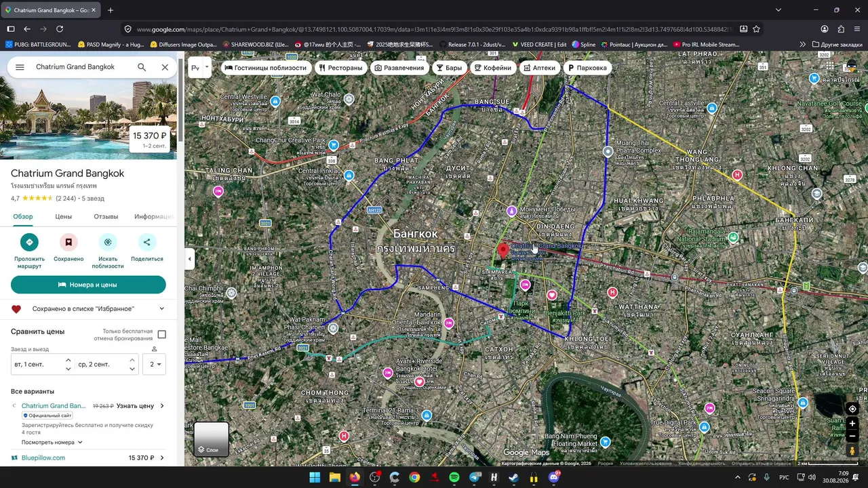
Task: Bookmark this page with the star
Action: (756, 29)
